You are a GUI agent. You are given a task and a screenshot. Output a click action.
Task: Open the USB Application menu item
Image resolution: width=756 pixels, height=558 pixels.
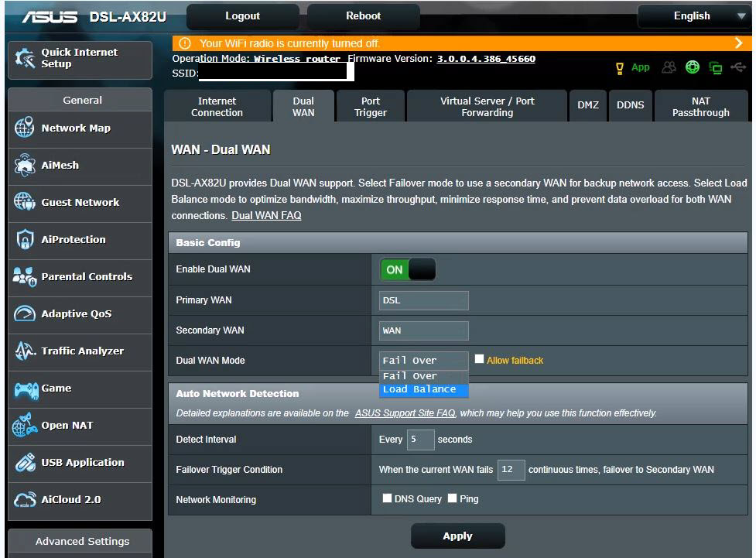tap(80, 463)
